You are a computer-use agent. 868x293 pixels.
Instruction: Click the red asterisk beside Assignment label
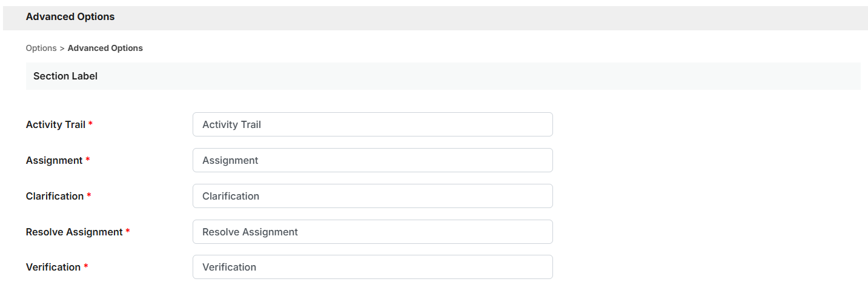[x=88, y=160]
